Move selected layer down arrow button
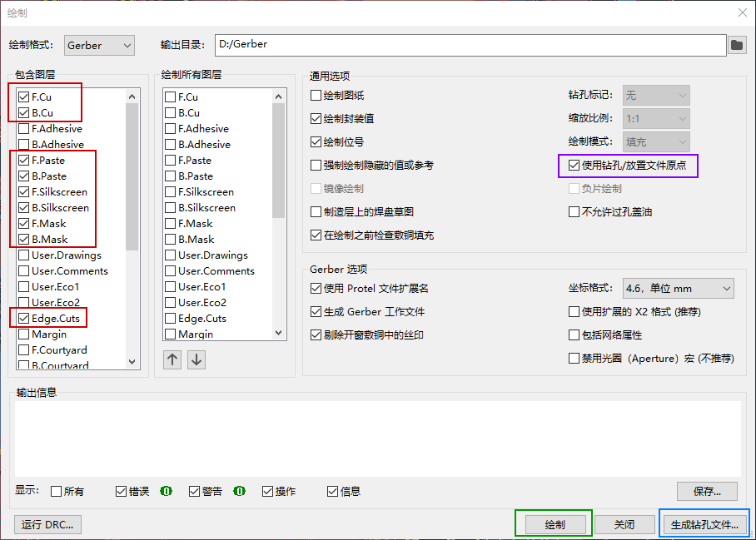 click(x=196, y=359)
